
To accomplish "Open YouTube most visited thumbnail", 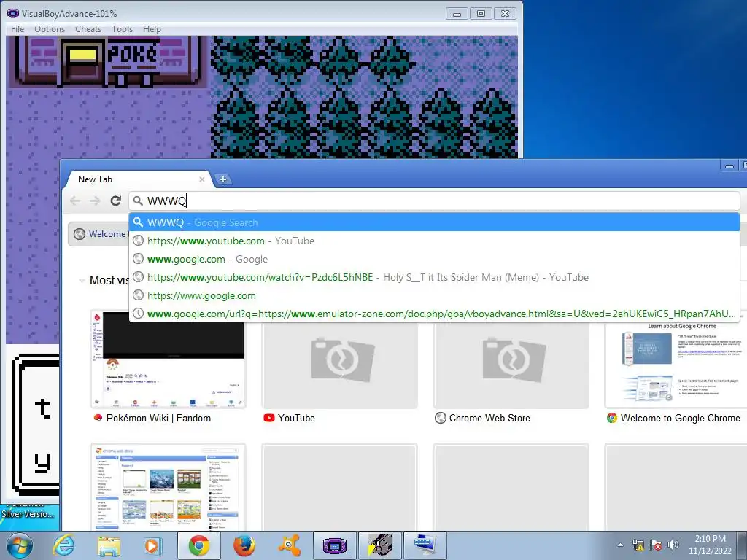I will click(340, 365).
